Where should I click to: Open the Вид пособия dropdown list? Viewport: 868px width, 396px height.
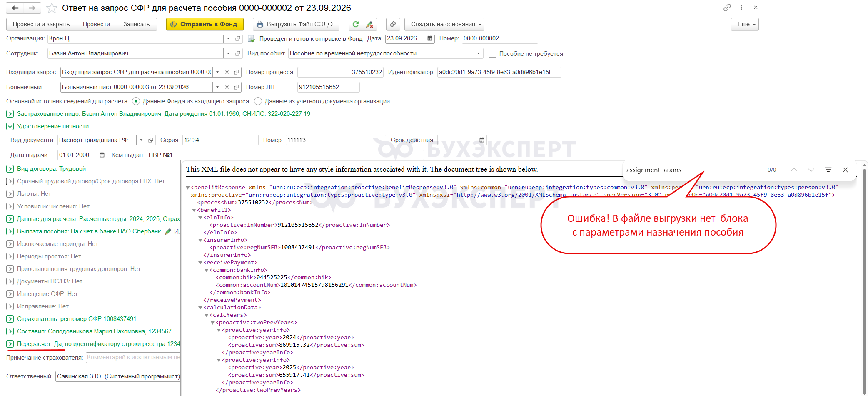click(479, 53)
